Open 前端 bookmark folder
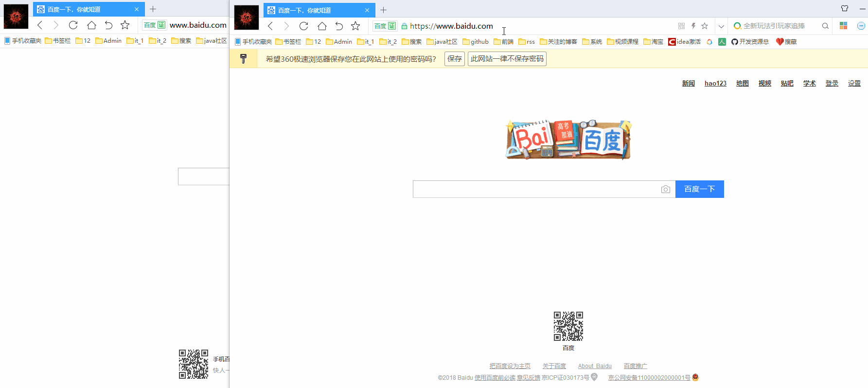The width and height of the screenshot is (868, 388). pyautogui.click(x=504, y=42)
